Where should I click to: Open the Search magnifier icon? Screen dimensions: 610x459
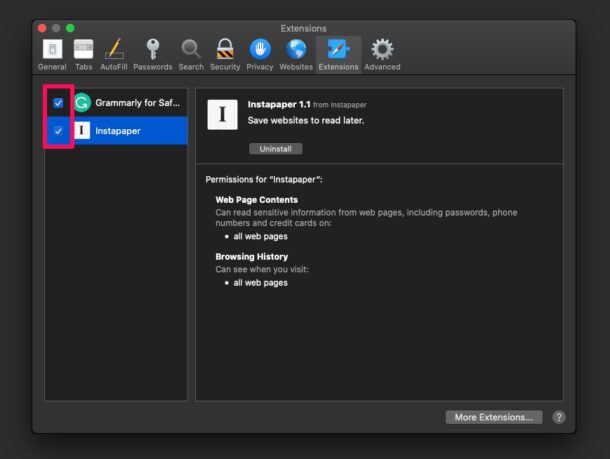[191, 49]
